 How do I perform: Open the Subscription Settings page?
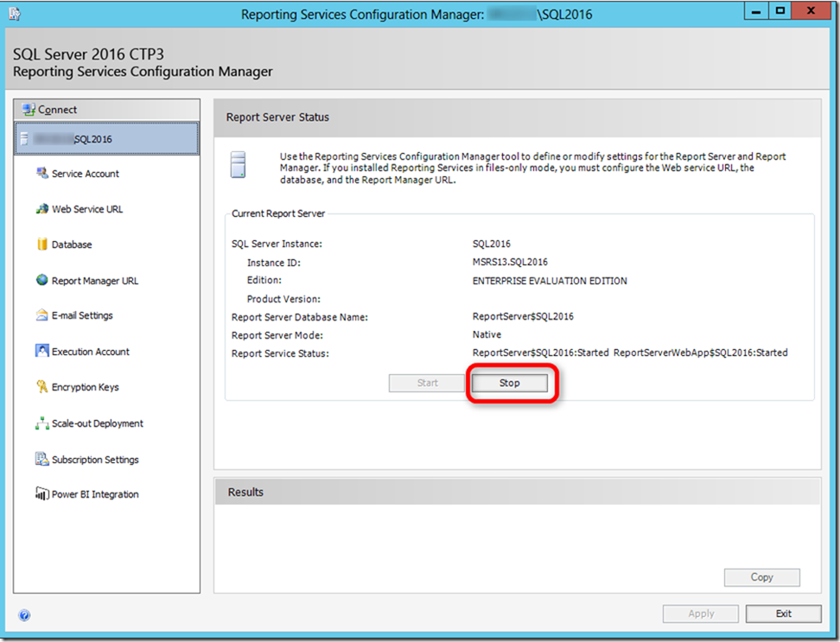click(x=95, y=460)
